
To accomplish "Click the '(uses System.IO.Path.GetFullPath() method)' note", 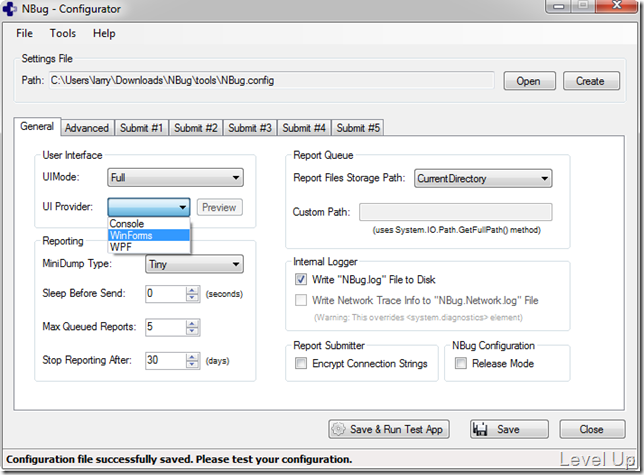I will click(x=456, y=230).
